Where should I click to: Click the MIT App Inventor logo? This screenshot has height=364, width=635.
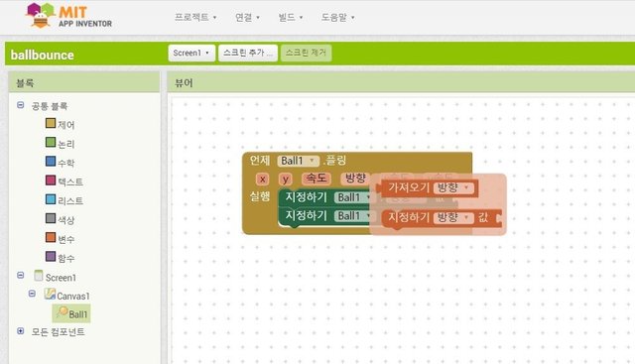68,16
